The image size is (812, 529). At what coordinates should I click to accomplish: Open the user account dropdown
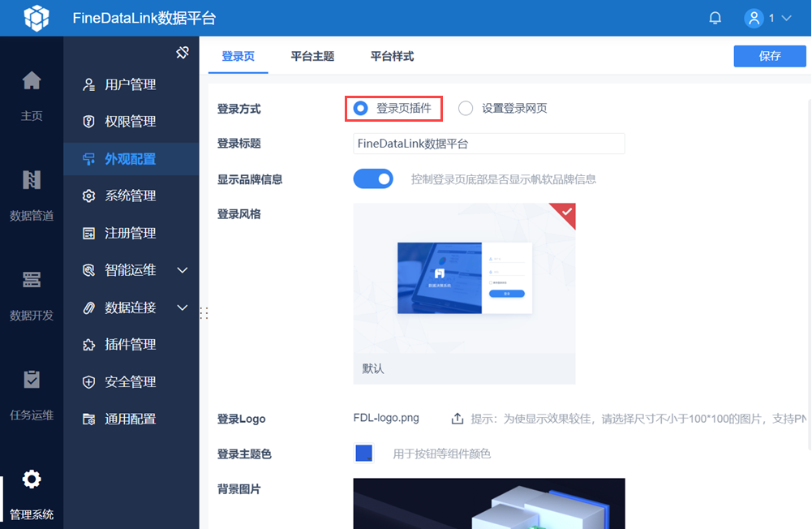768,16
